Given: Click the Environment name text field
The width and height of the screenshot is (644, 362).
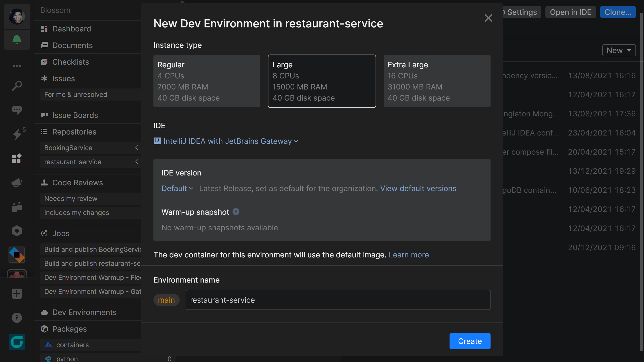Looking at the screenshot, I should click(x=338, y=300).
